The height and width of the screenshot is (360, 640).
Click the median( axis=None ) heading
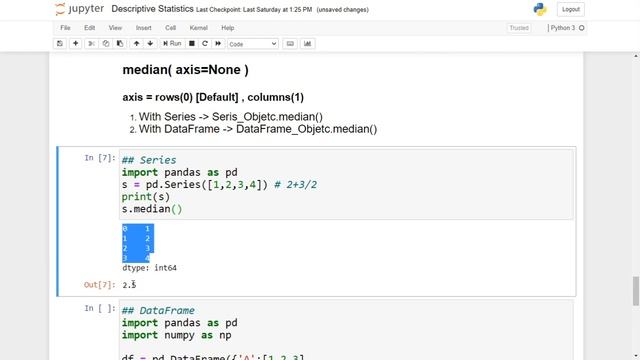coord(185,70)
